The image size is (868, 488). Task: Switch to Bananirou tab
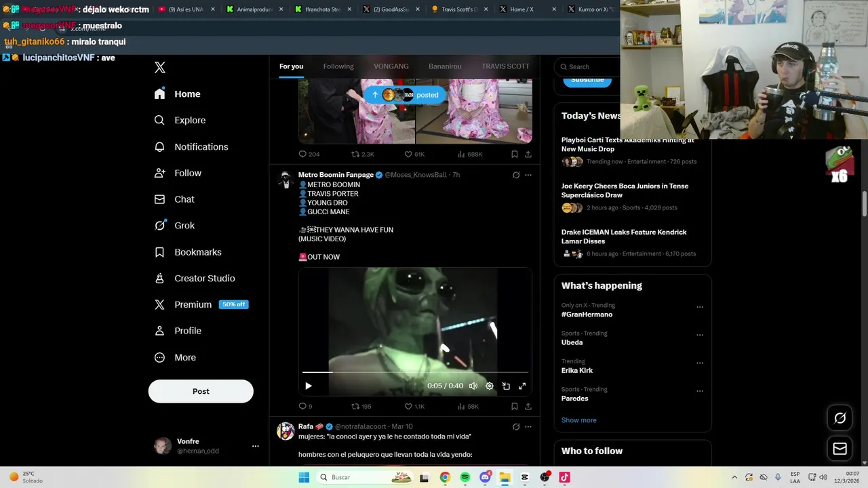click(x=445, y=66)
